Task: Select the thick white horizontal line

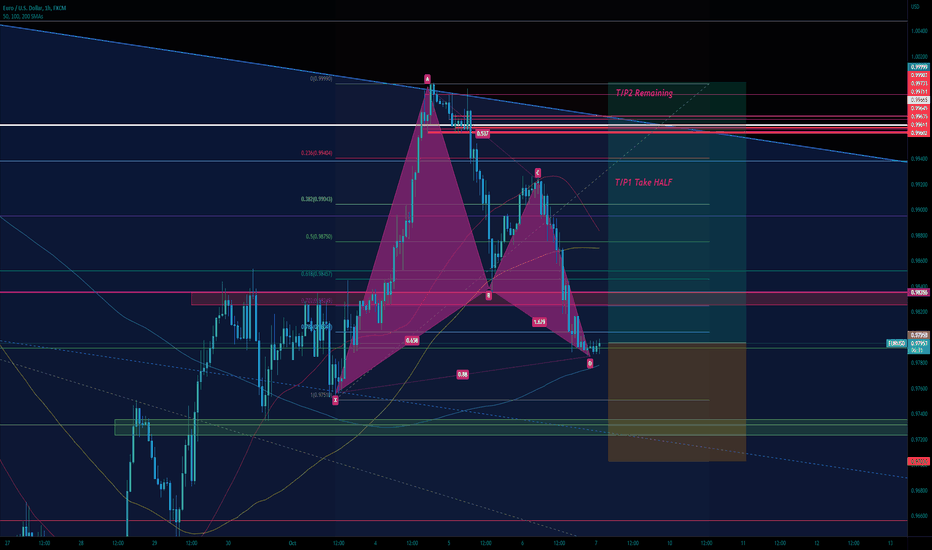Action: tap(454, 125)
